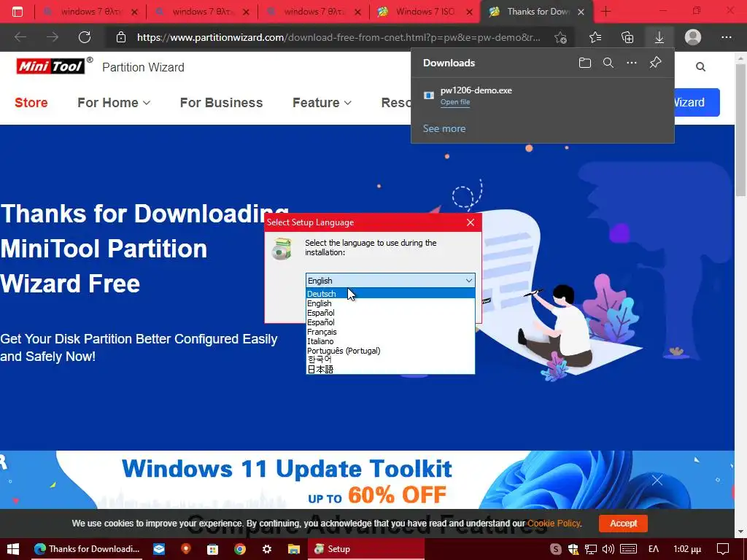This screenshot has width=747, height=560.
Task: Open the browser profile avatar
Action: (693, 37)
